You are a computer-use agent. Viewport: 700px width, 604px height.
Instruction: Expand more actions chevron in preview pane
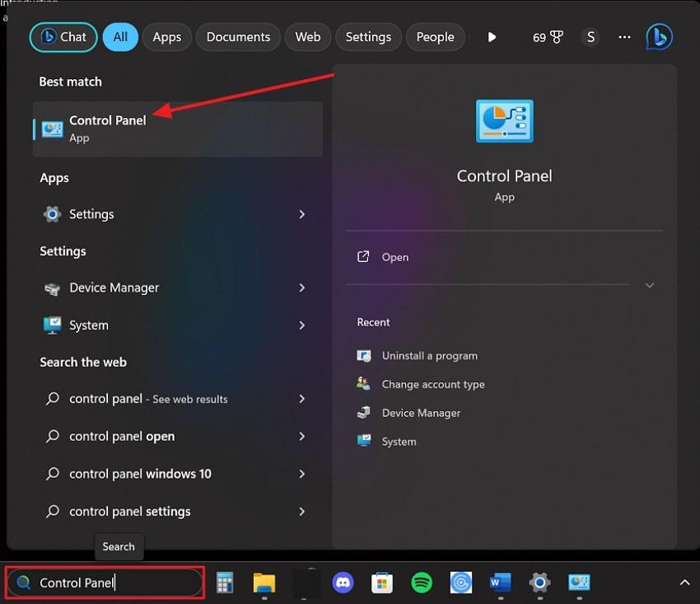click(650, 285)
